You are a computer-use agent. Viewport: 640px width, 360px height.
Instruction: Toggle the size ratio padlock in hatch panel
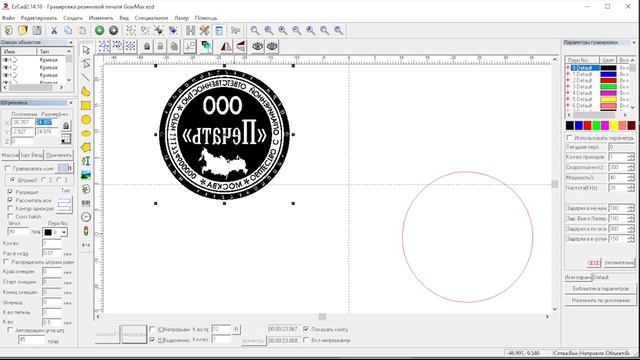click(66, 126)
